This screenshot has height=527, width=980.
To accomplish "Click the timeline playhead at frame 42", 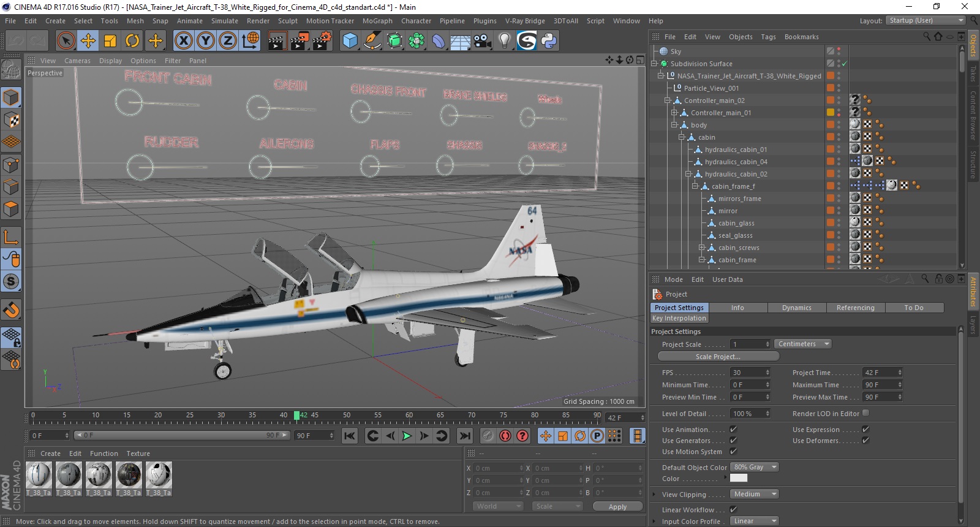I will [296, 415].
